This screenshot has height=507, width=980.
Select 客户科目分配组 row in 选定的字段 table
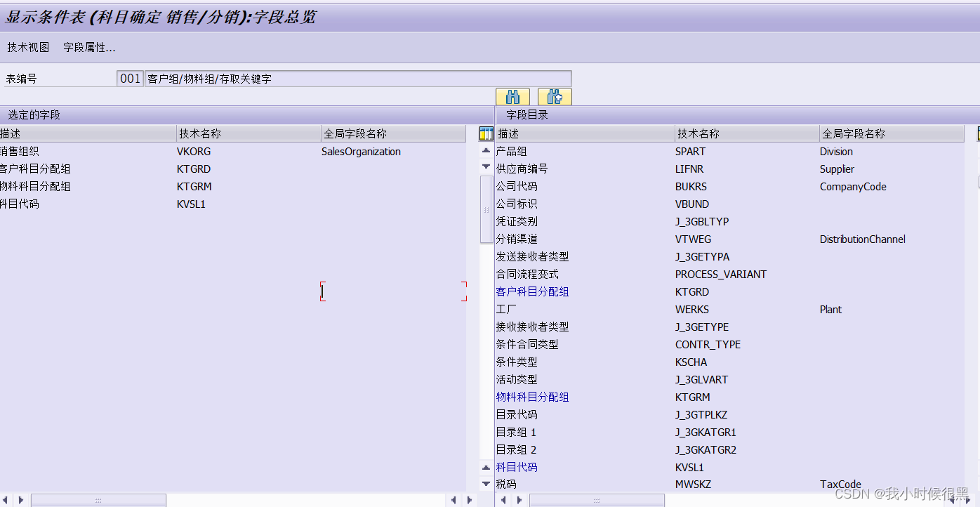(35, 169)
